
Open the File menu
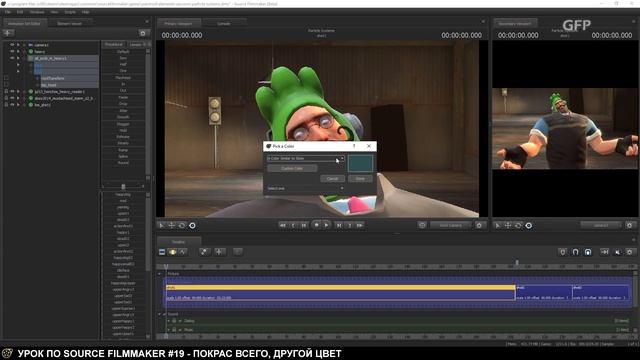(8, 12)
